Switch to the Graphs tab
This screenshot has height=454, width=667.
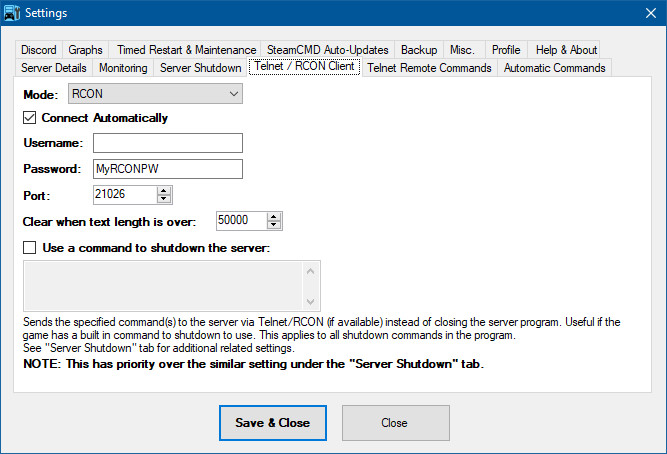(86, 50)
